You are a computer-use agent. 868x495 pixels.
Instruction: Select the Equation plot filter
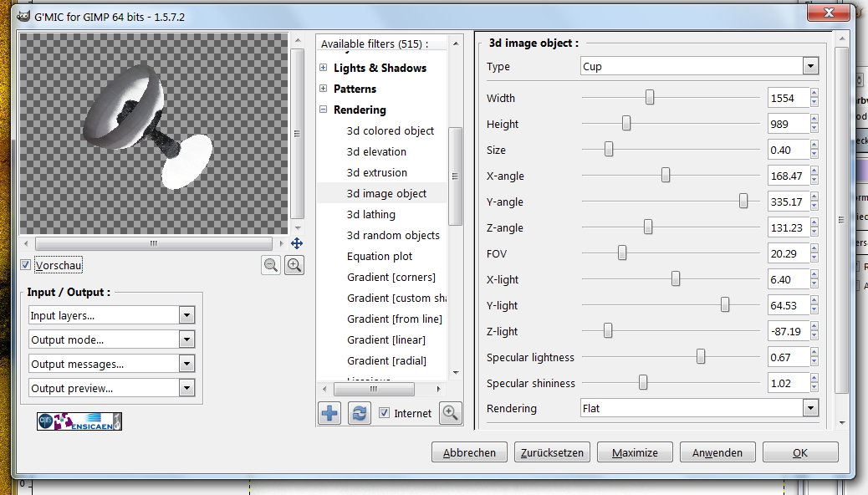click(x=380, y=257)
